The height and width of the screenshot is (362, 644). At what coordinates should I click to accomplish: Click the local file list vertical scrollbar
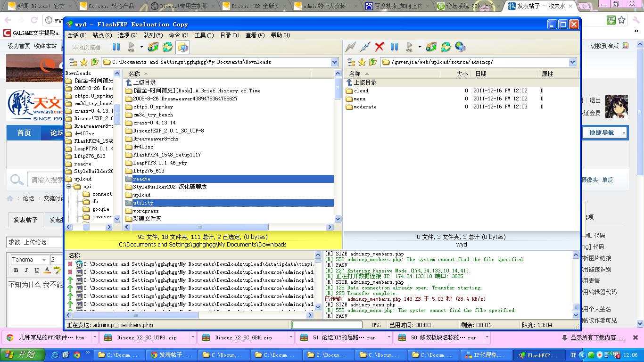(338, 146)
